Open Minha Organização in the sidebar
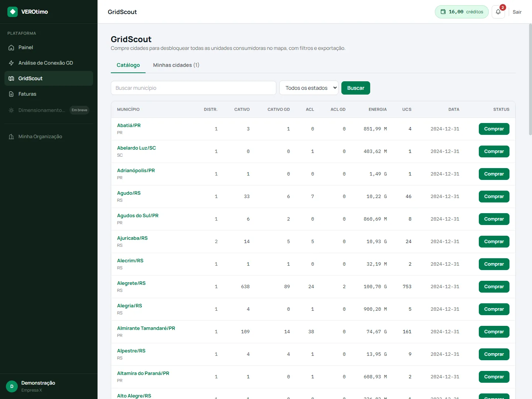Screen dimensions: 532x399 [x=49, y=136]
